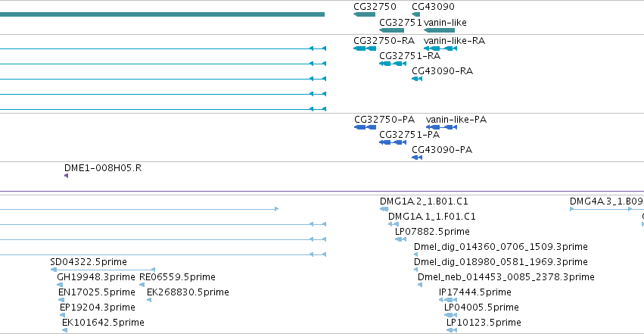This screenshot has width=644, height=334.
Task: Select the CG43090-PA protein glyph
Action: point(417,158)
